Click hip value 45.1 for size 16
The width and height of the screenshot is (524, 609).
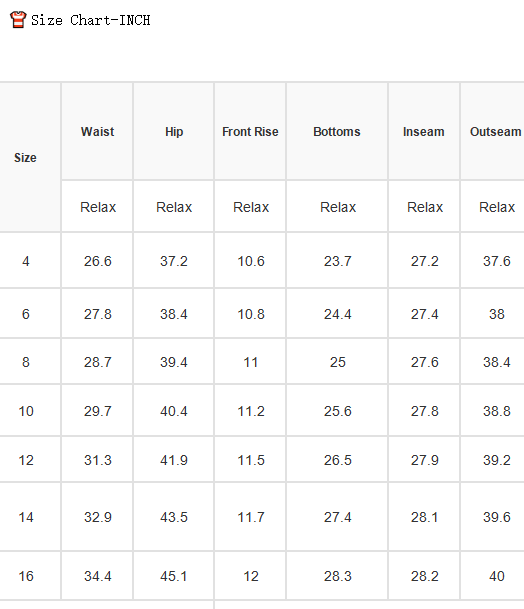pos(174,576)
